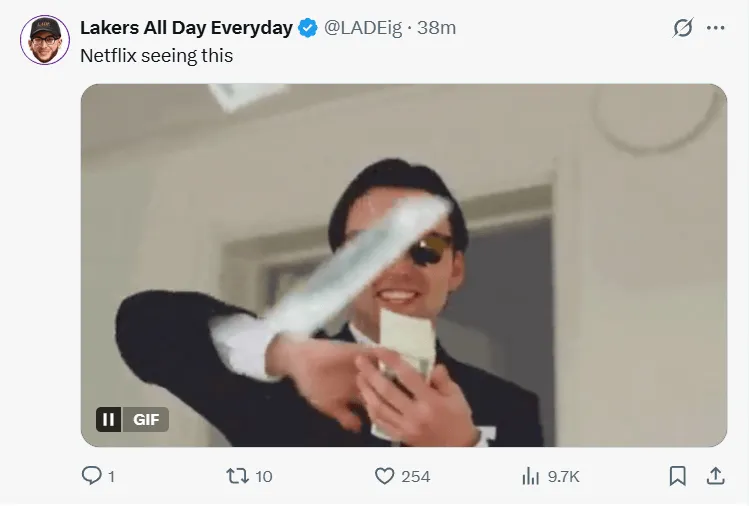Open the @LADEig handle link
This screenshot has width=749, height=506.
[x=362, y=28]
